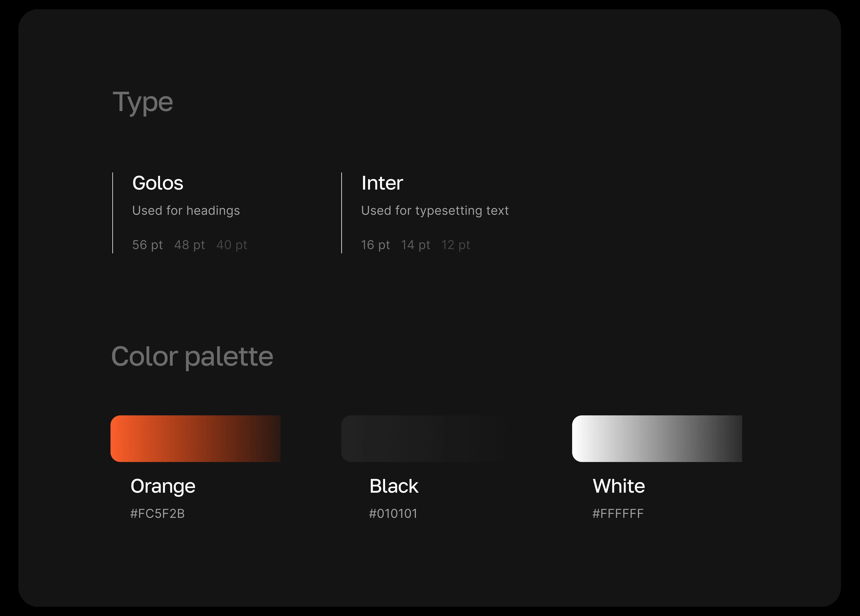Click the Color palette heading

(192, 356)
